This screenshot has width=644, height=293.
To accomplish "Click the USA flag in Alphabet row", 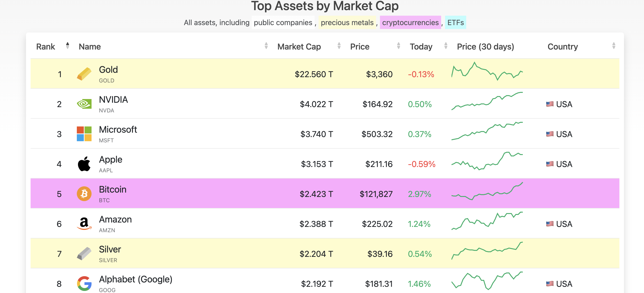I will [x=550, y=284].
